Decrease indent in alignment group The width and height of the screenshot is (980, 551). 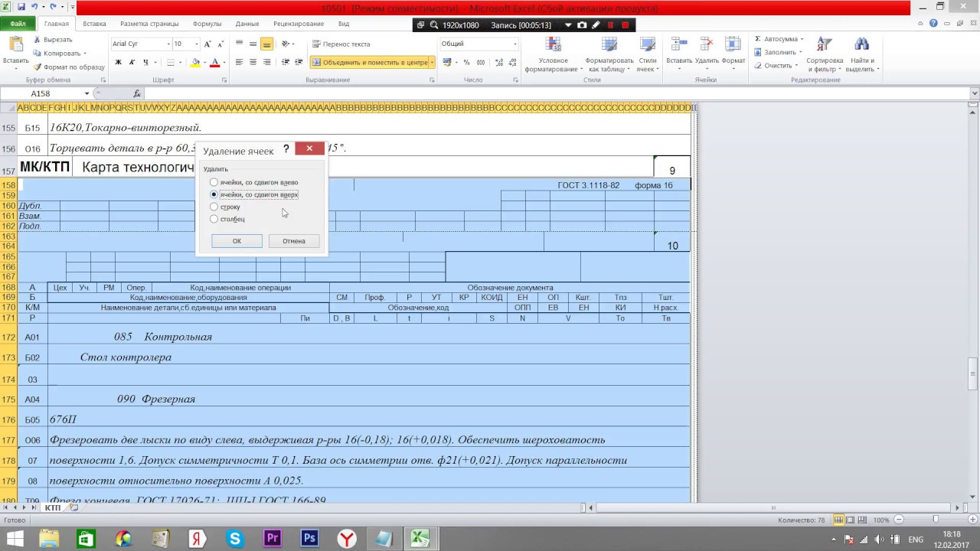pyautogui.click(x=284, y=63)
